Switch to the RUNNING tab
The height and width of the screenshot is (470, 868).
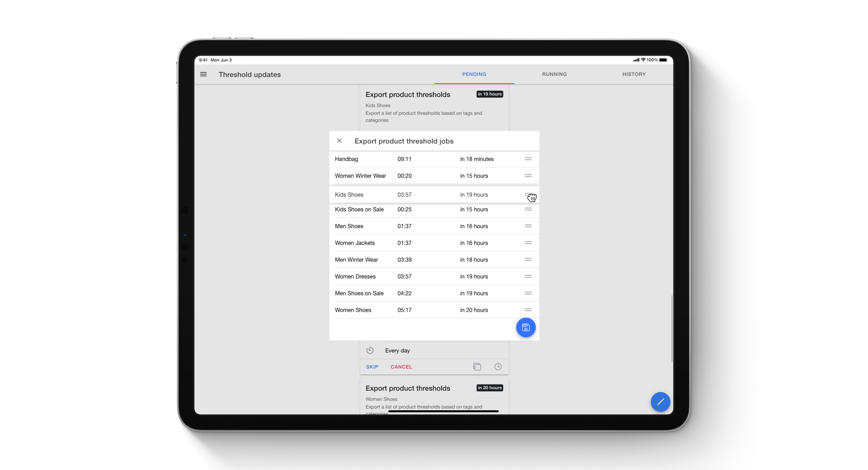(x=554, y=74)
